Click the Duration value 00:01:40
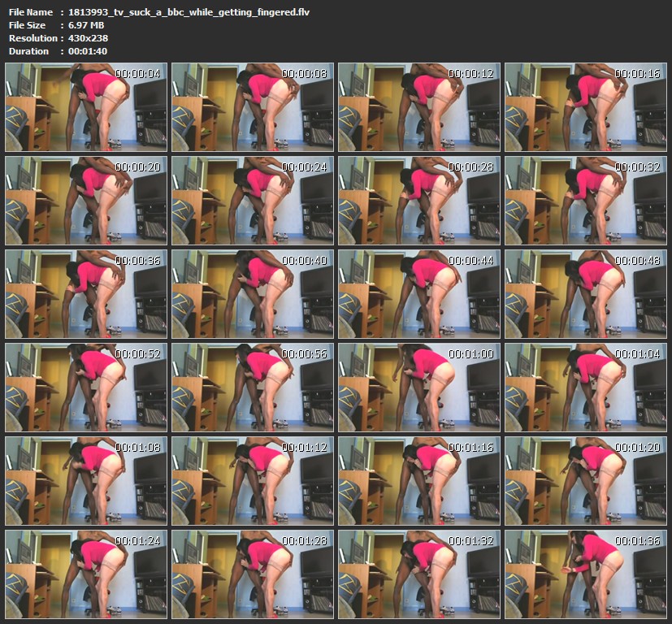The height and width of the screenshot is (624, 672). coord(88,51)
